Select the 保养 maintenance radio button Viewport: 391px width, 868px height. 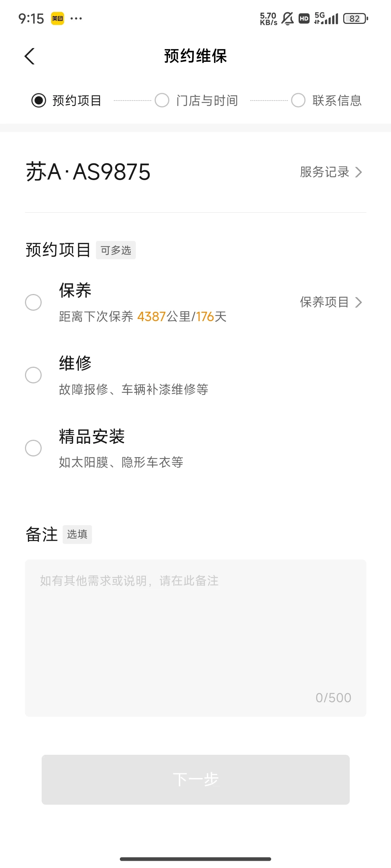(x=33, y=302)
